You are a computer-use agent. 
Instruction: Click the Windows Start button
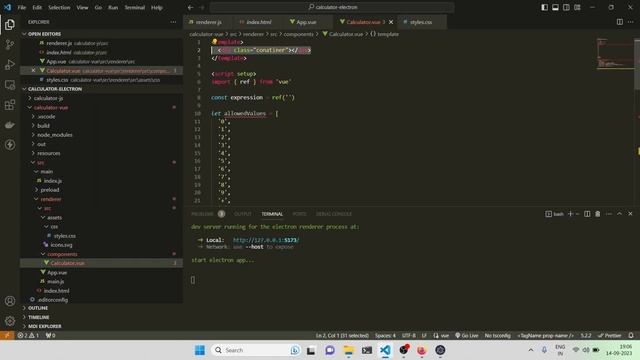point(200,350)
